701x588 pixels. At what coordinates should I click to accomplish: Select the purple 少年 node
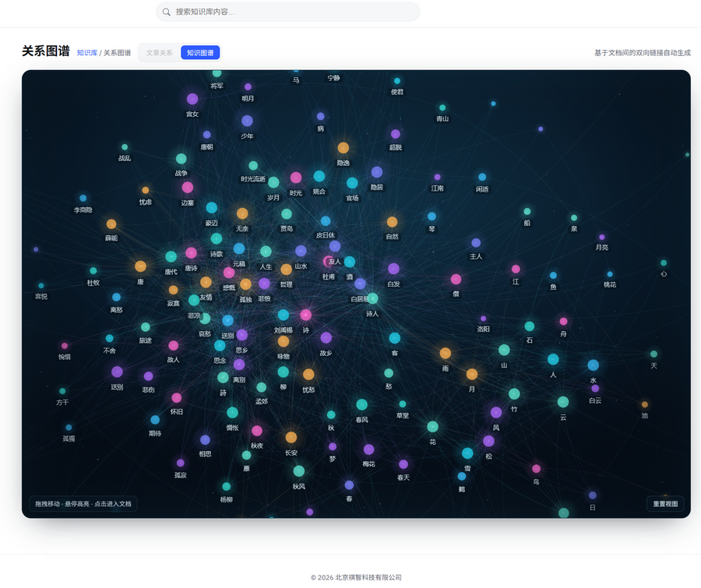click(247, 121)
